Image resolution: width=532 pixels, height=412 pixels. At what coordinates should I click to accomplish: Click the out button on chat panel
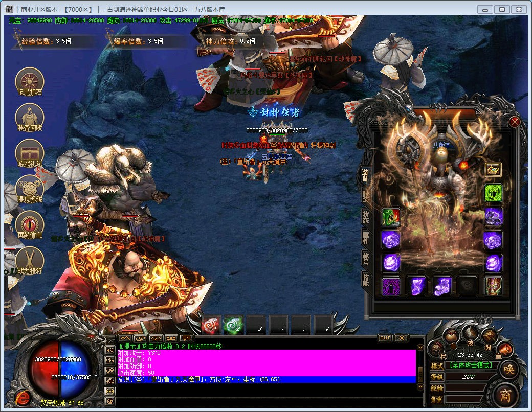(x=385, y=338)
